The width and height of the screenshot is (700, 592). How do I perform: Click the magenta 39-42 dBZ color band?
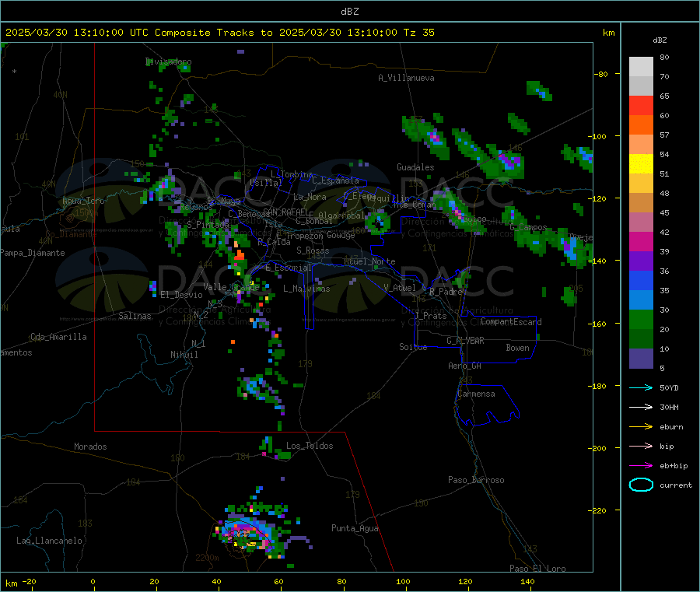(x=641, y=241)
